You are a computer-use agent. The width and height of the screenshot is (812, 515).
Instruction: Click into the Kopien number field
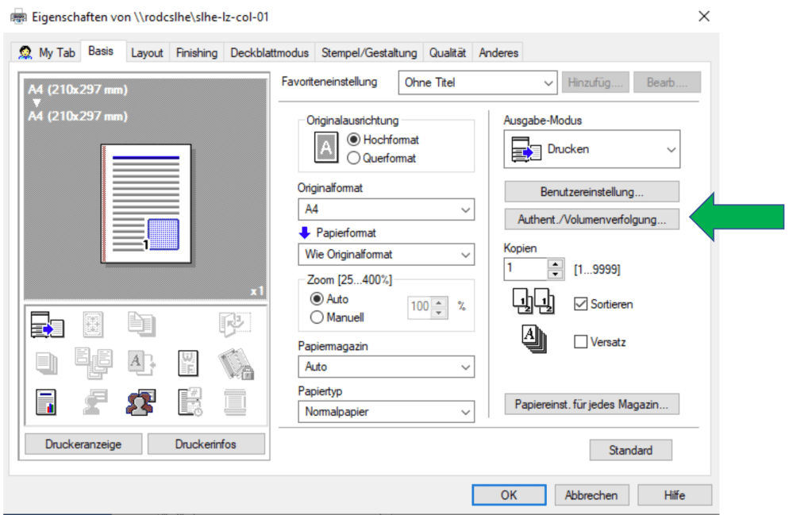pyautogui.click(x=525, y=269)
